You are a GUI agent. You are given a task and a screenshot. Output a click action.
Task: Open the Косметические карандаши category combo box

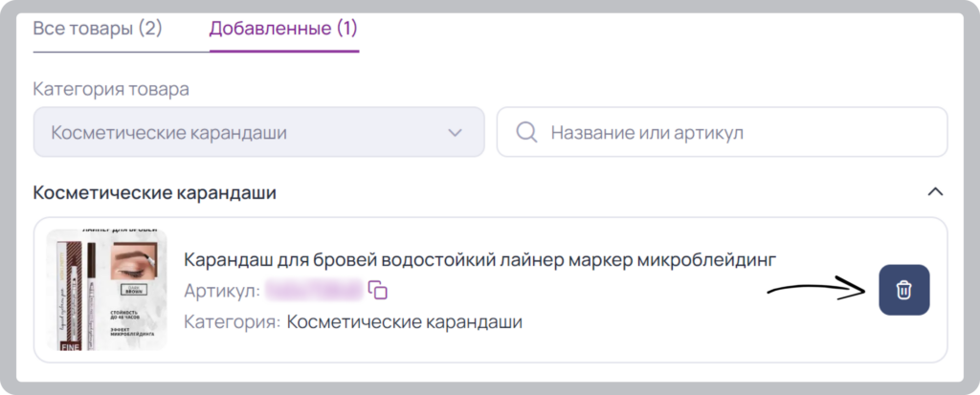tap(258, 132)
